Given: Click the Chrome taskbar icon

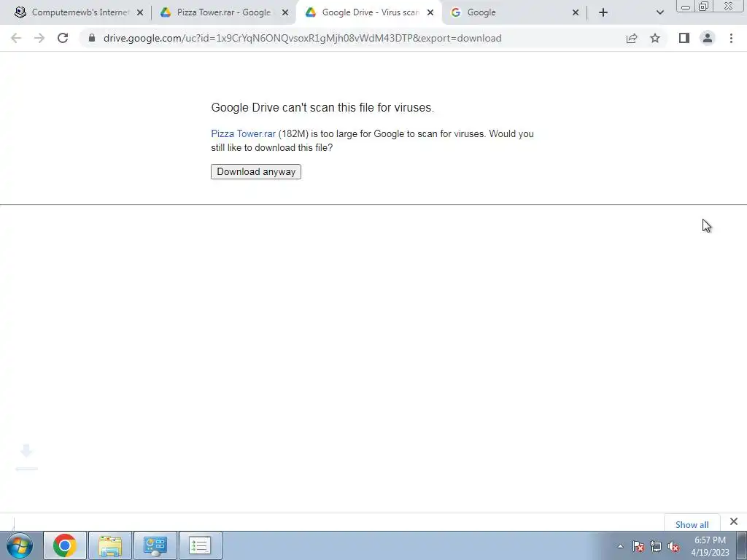Looking at the screenshot, I should coord(65,545).
